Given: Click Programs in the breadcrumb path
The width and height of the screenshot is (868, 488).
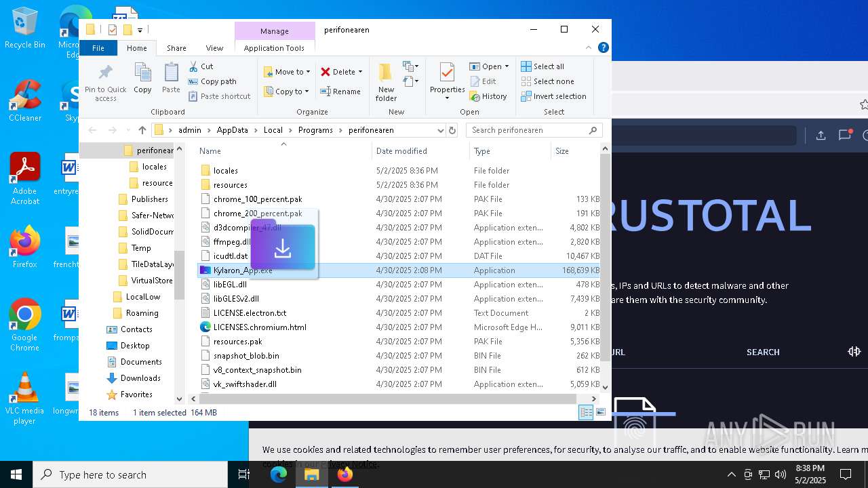Looking at the screenshot, I should (315, 130).
